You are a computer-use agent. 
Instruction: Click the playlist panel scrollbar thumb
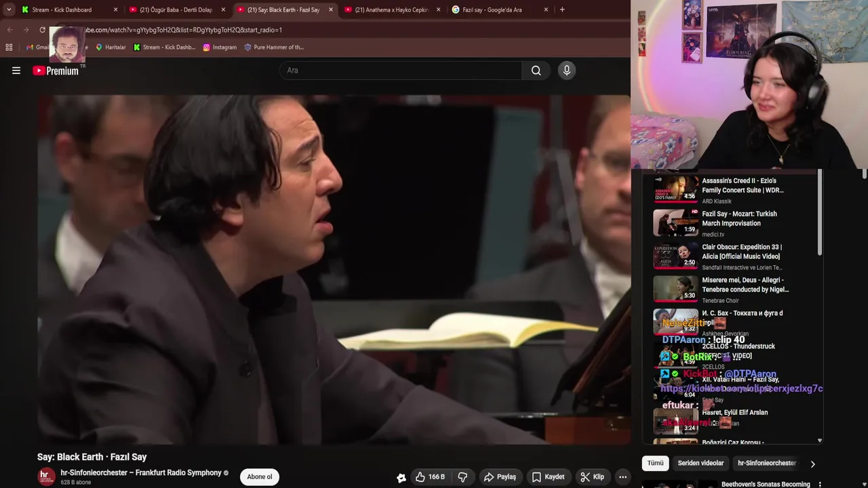820,213
